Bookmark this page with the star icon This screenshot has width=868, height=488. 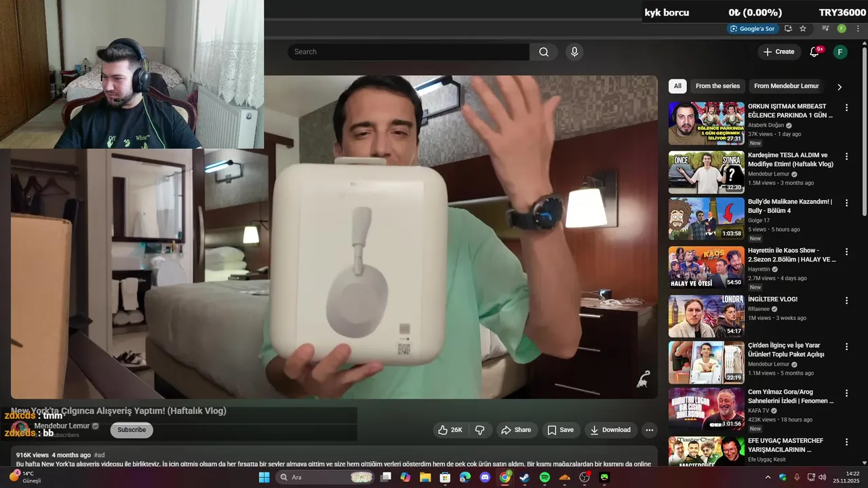pyautogui.click(x=803, y=28)
